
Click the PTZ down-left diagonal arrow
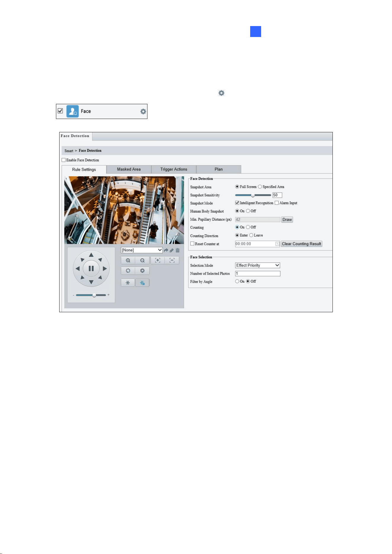pyautogui.click(x=82, y=278)
